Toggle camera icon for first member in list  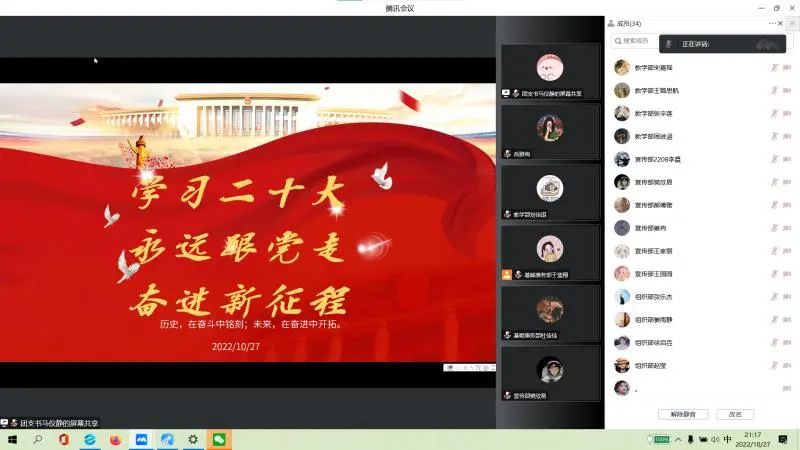pyautogui.click(x=788, y=67)
